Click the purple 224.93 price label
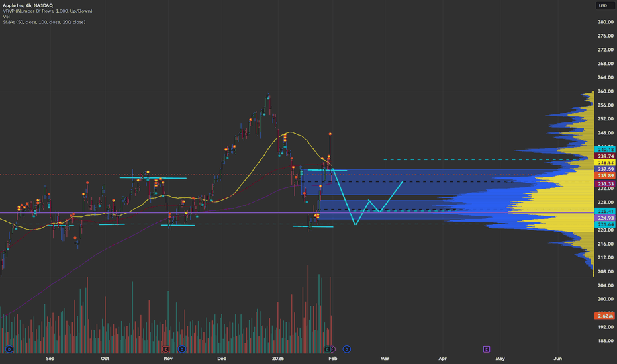617x364 pixels. point(605,218)
